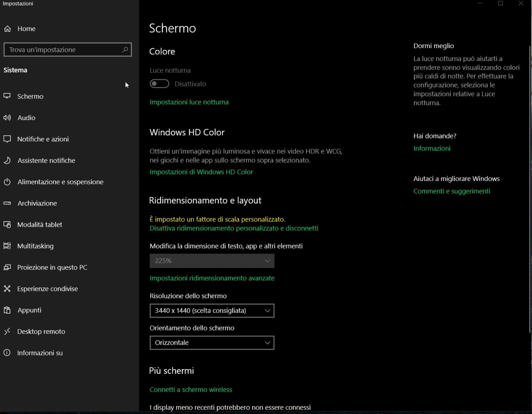Viewport: 532px width, 414px height.
Task: Click the Trova un'impostazione search field
Action: point(63,49)
